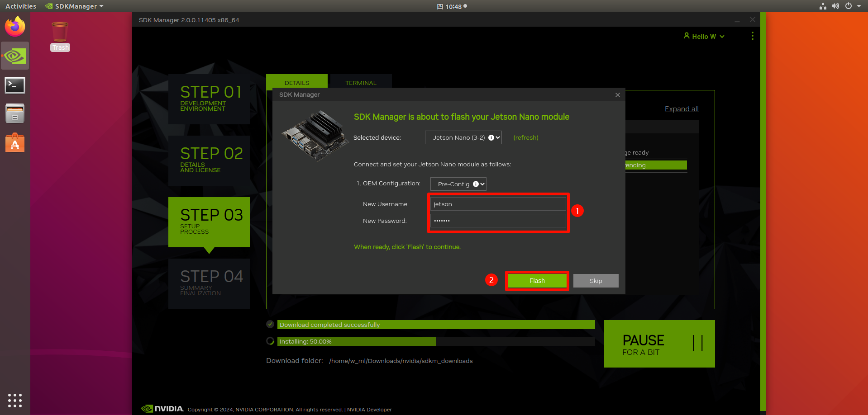Open Ubuntu Software from the dock
Image resolution: width=868 pixels, height=415 pixels.
click(x=15, y=143)
